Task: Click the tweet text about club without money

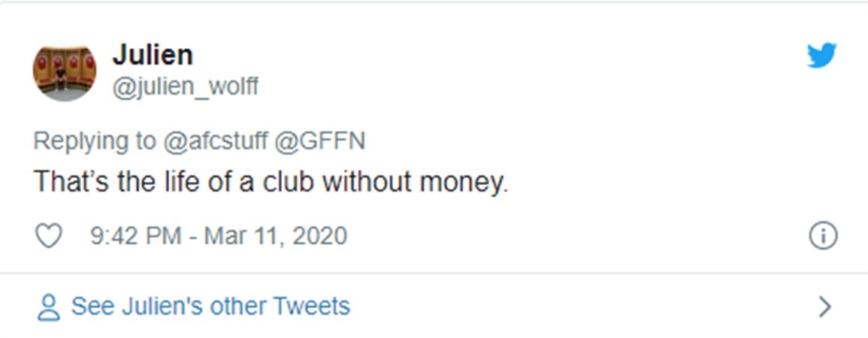Action: [x=271, y=183]
